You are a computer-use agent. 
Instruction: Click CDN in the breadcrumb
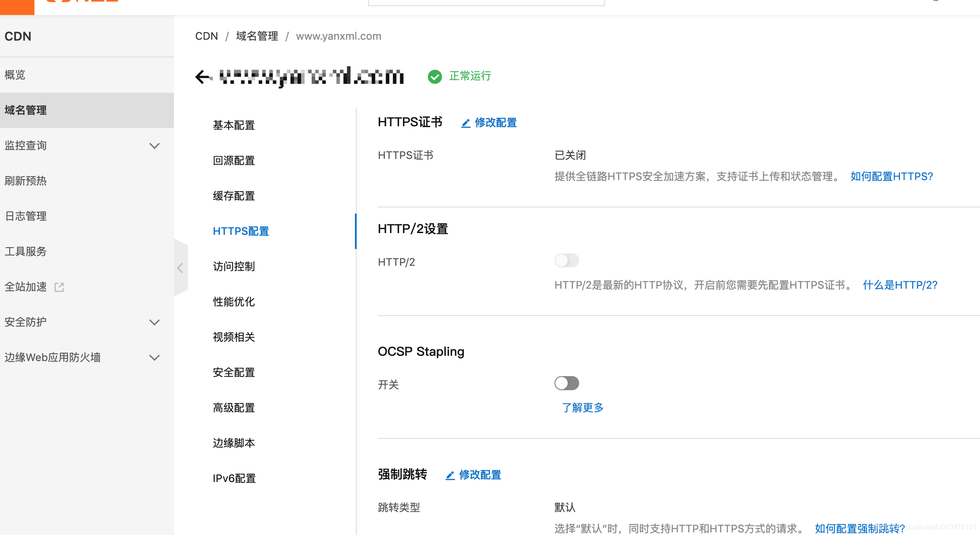coord(207,36)
